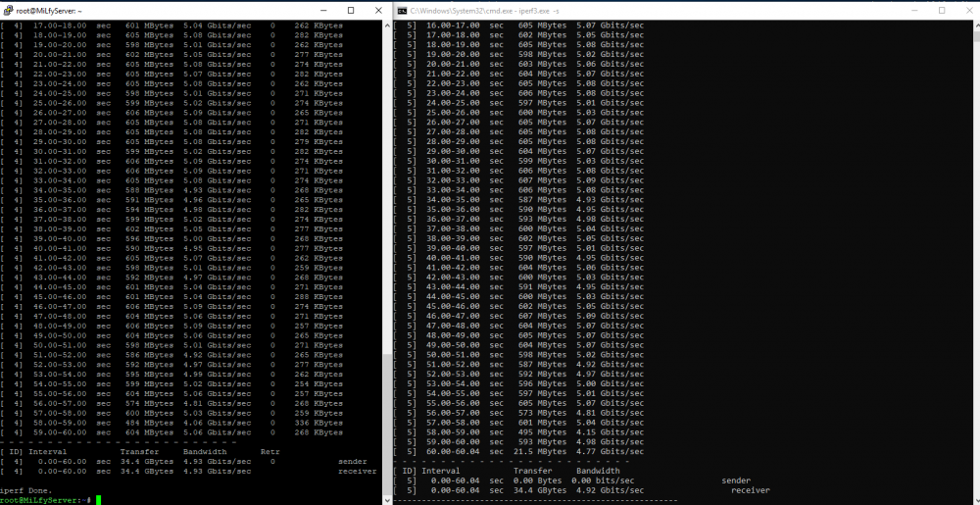The width and height of the screenshot is (980, 505).
Task: Click the 16.00-17.00 interval in cmd window
Action: click(x=453, y=25)
